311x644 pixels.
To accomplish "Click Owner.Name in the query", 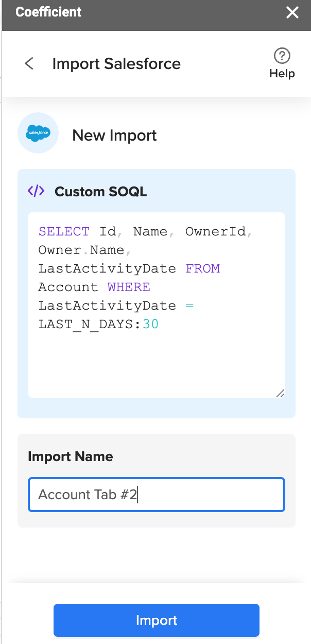I will pos(81,250).
